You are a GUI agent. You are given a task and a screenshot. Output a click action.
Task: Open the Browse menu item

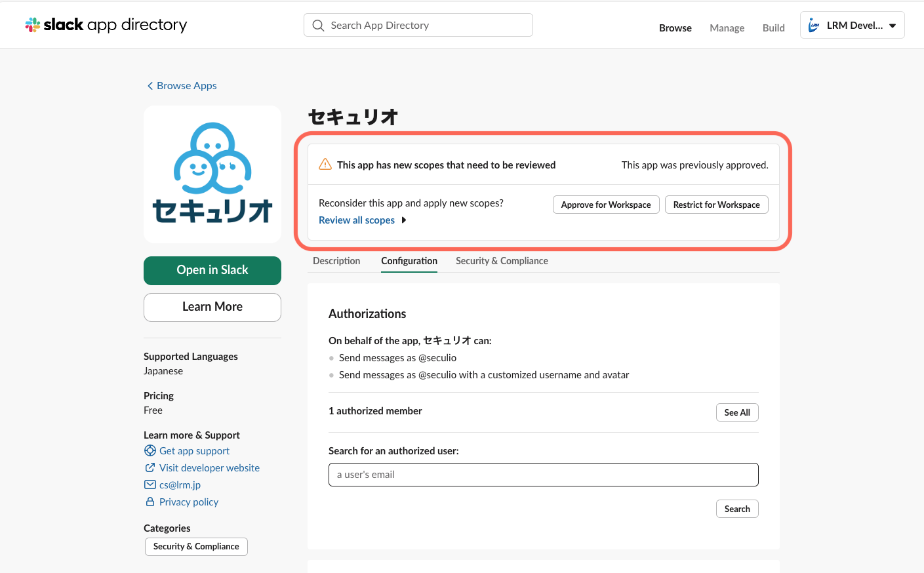[675, 28]
